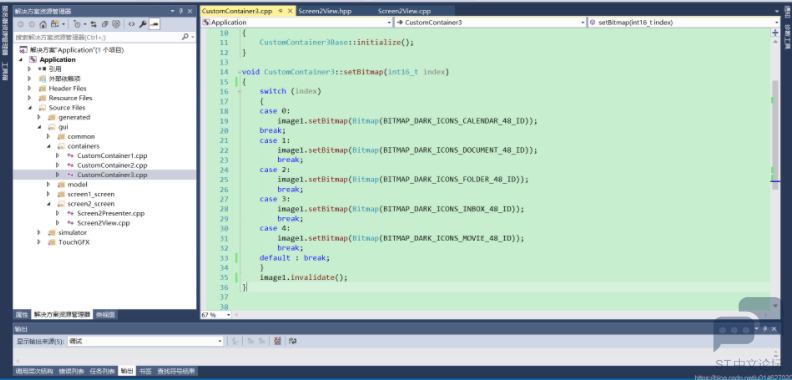Click the Forward arrow in Solution Explorer toolbar
The height and width of the screenshot is (380, 792).
pyautogui.click(x=31, y=24)
